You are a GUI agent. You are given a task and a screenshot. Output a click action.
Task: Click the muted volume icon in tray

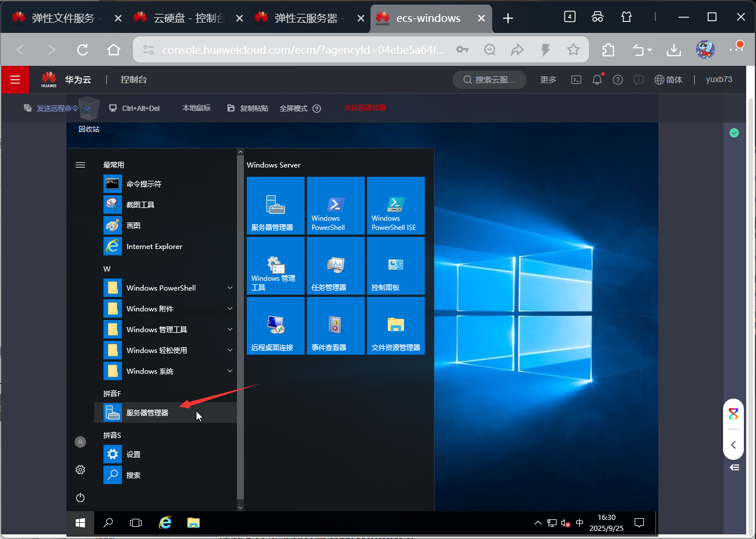coord(566,523)
